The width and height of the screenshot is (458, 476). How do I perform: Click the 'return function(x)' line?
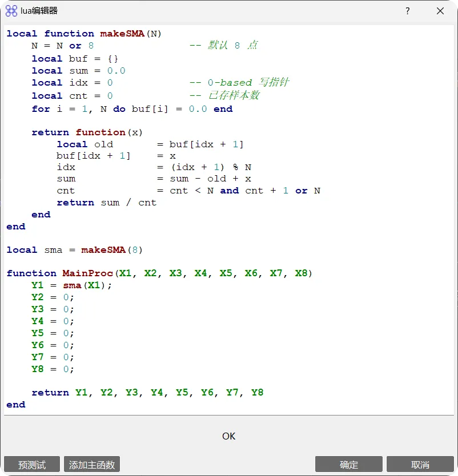87,132
